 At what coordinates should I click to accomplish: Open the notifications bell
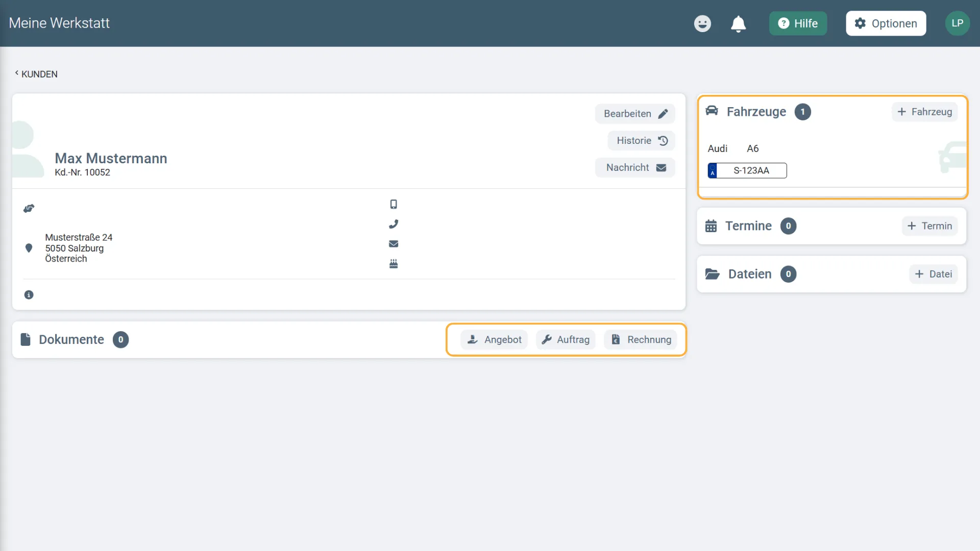(738, 23)
